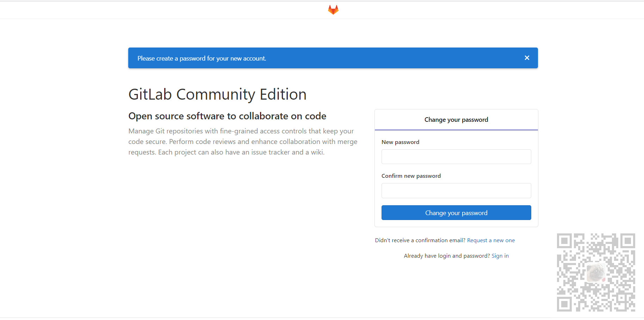Click the Didn't receive a confirmation email text
Screen dimensions: 644x320
click(x=420, y=240)
